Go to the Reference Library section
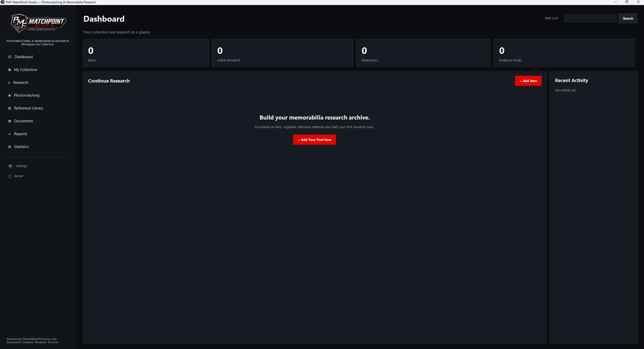The width and height of the screenshot is (644, 349). point(28,108)
